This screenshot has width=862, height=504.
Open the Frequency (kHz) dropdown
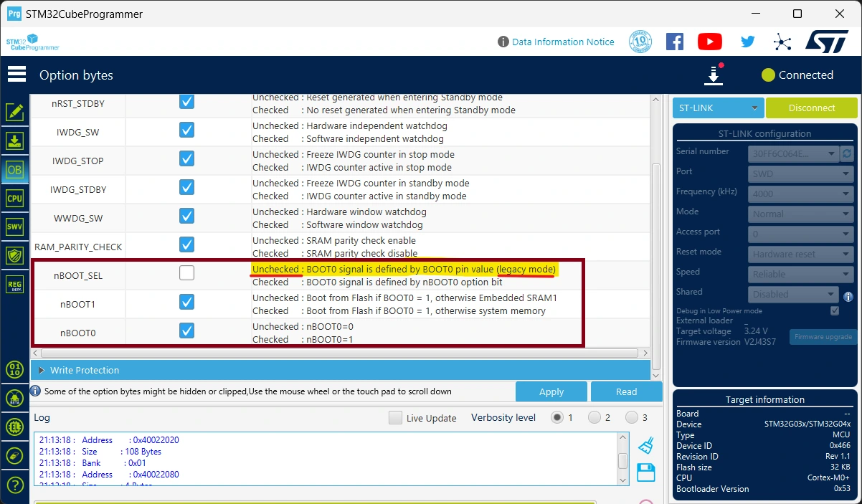coord(800,194)
